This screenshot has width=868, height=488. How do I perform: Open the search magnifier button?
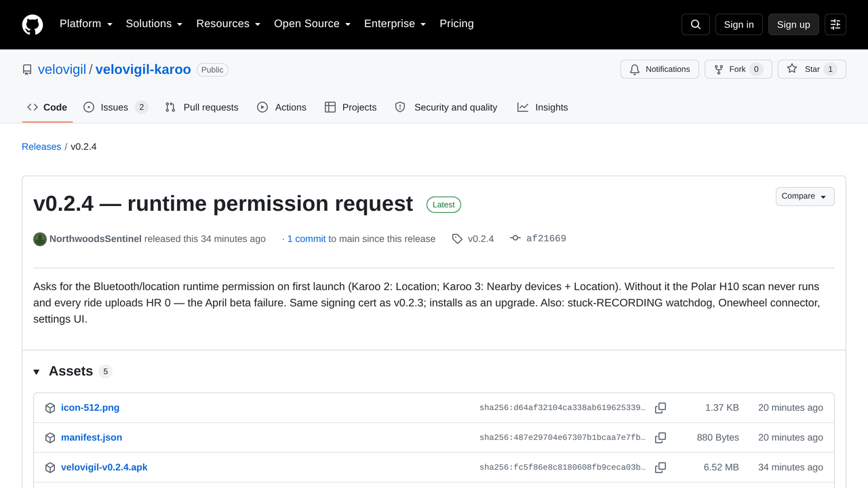(x=696, y=24)
